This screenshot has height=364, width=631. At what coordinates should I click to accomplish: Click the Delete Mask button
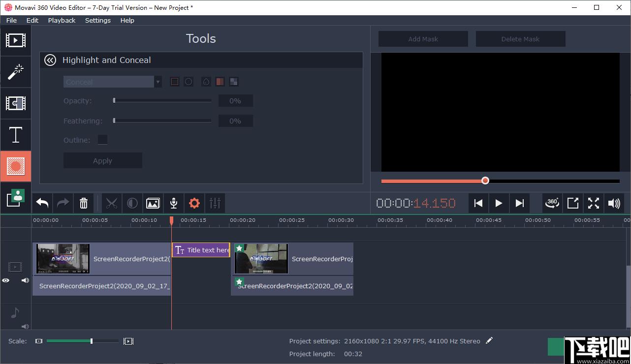[x=520, y=39]
